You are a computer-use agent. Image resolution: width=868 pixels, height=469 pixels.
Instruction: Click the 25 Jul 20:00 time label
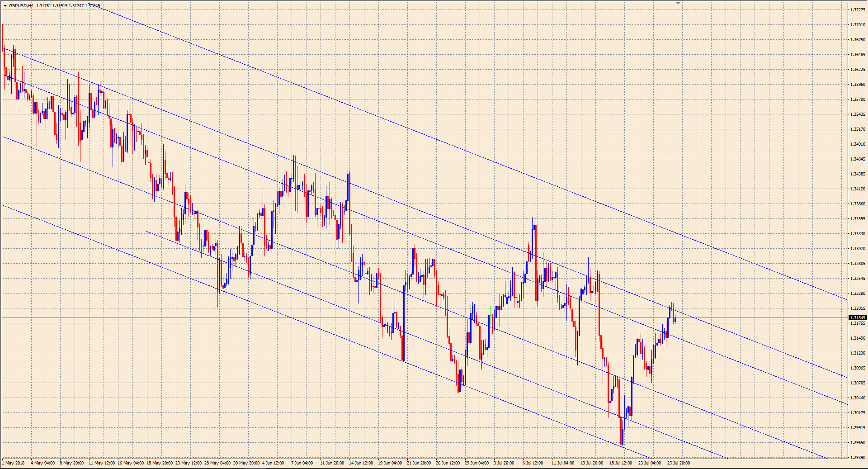pyautogui.click(x=679, y=463)
